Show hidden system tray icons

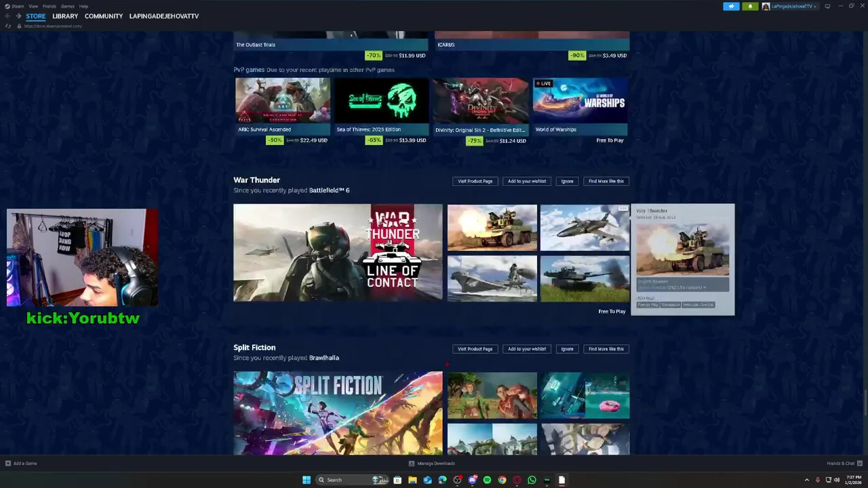click(x=806, y=480)
